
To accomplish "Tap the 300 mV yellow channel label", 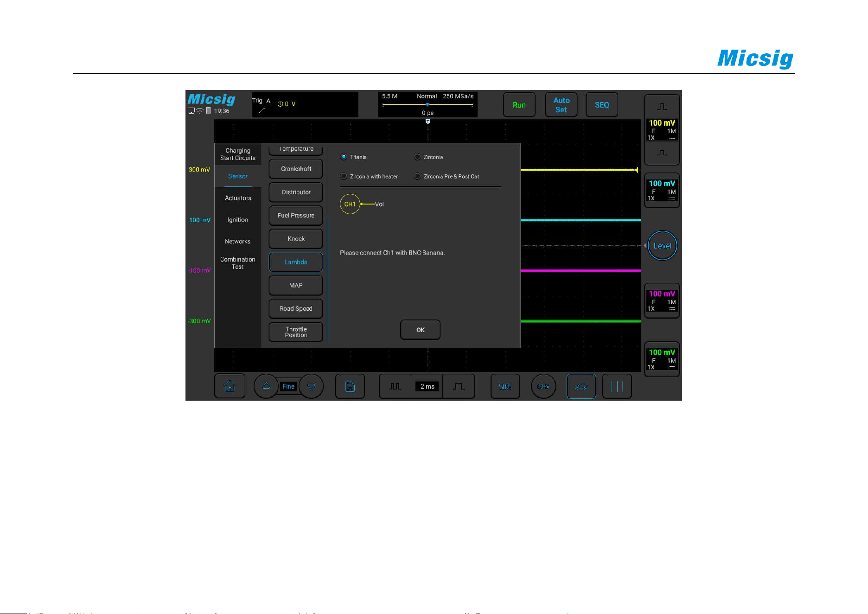I will tap(199, 170).
